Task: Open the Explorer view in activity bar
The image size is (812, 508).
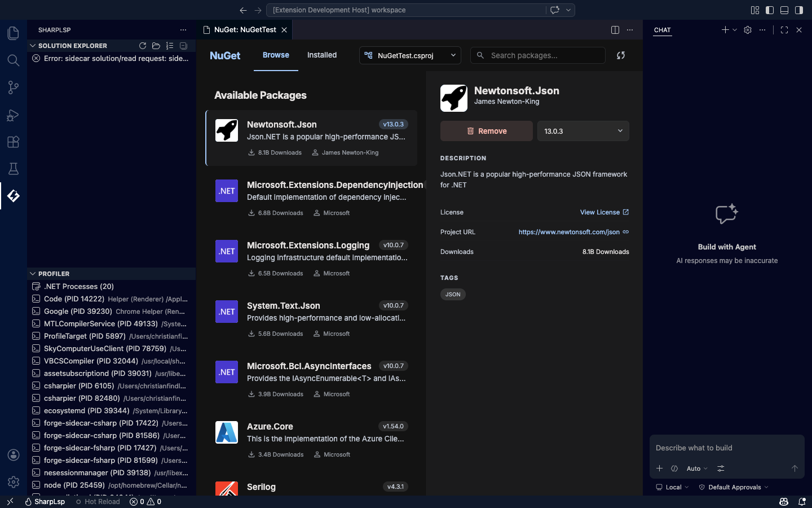Action: click(x=14, y=33)
